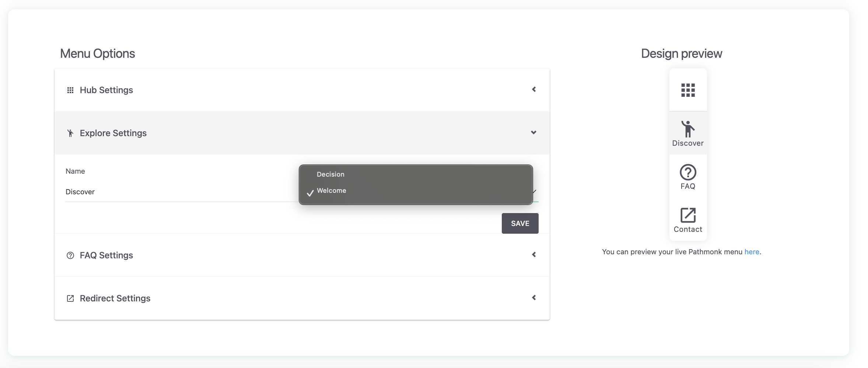Image resolution: width=868 pixels, height=368 pixels.
Task: Collapse Explore Settings with its chevron
Action: pyautogui.click(x=533, y=132)
